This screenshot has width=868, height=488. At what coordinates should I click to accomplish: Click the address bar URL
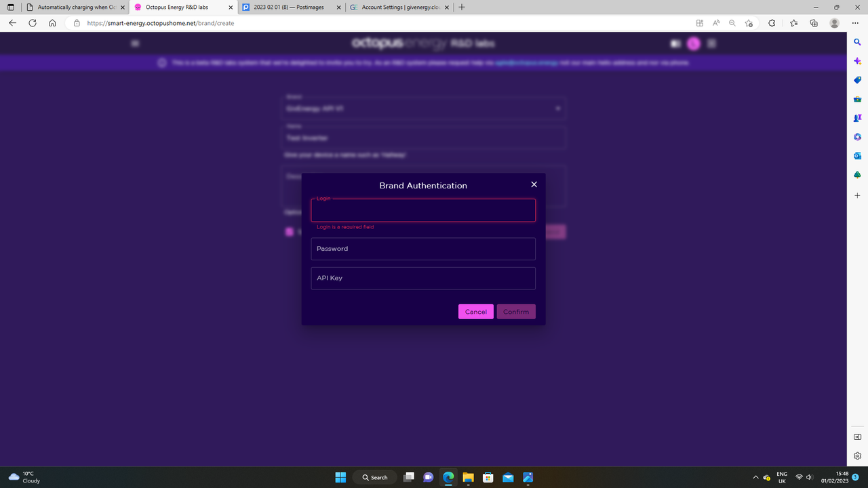161,23
